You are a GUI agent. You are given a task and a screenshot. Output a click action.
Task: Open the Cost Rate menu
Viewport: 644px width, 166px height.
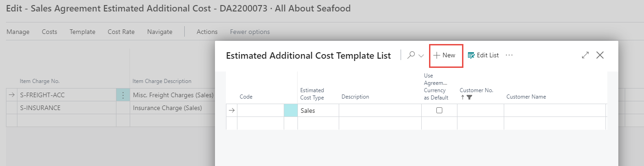point(121,32)
